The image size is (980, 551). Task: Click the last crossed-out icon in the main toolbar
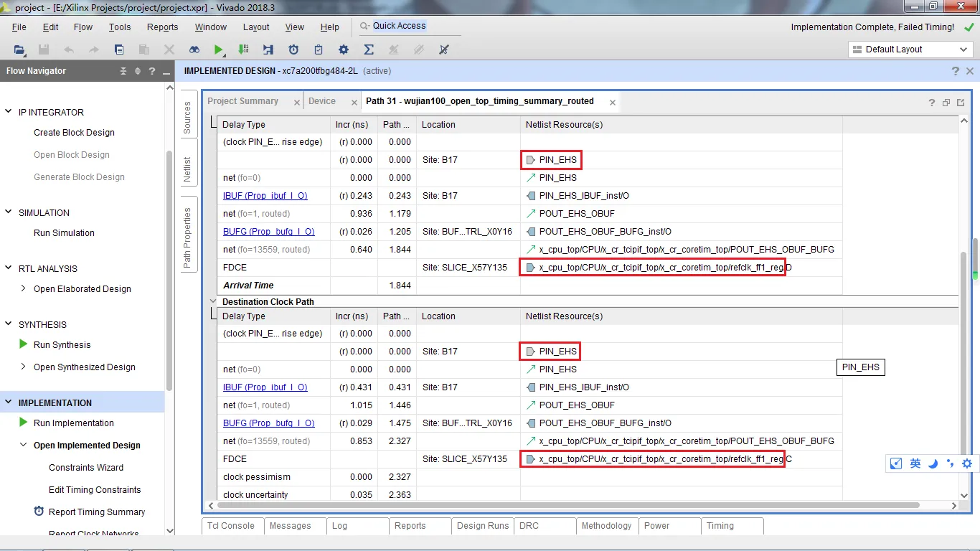click(443, 50)
